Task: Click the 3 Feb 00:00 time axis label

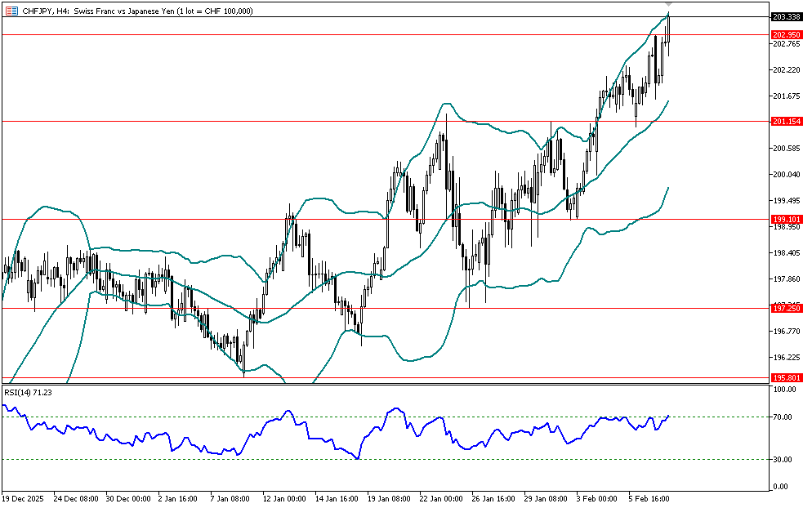Action: click(x=600, y=497)
